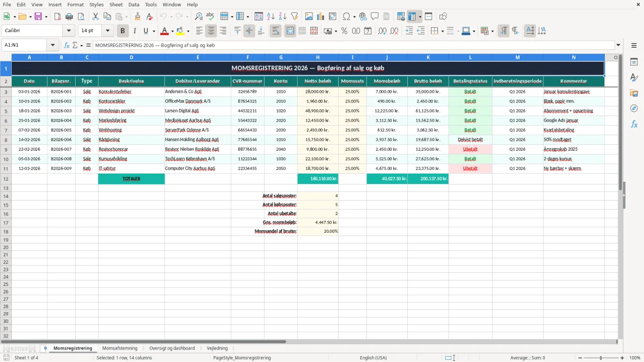This screenshot has height=362, width=644.
Task: Click the Add Decimal Place icon
Action: 383,31
